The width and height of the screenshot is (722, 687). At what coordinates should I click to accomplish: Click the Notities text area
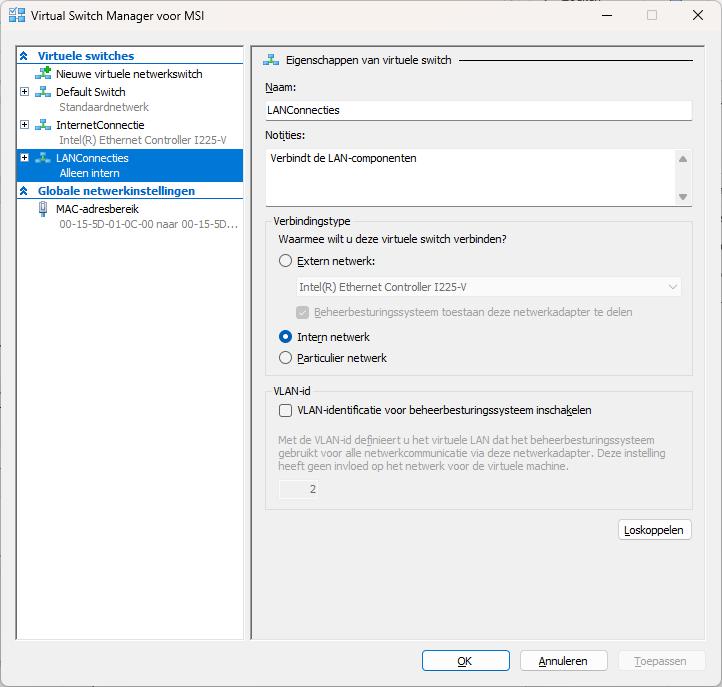[x=470, y=177]
